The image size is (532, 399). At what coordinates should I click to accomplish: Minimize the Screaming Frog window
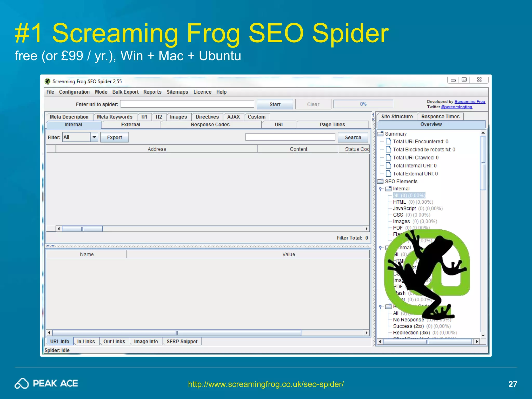pos(453,80)
